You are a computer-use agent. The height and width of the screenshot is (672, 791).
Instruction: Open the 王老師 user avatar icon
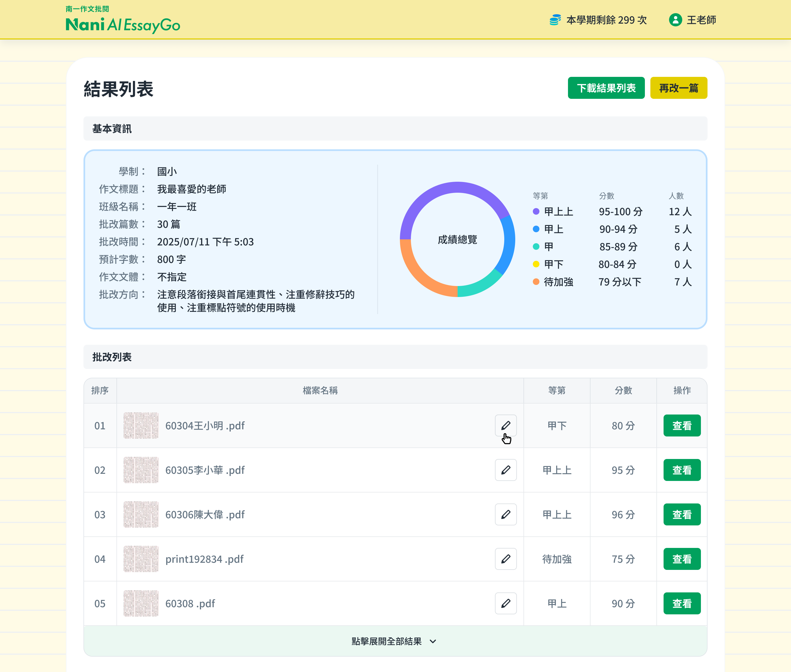[675, 20]
